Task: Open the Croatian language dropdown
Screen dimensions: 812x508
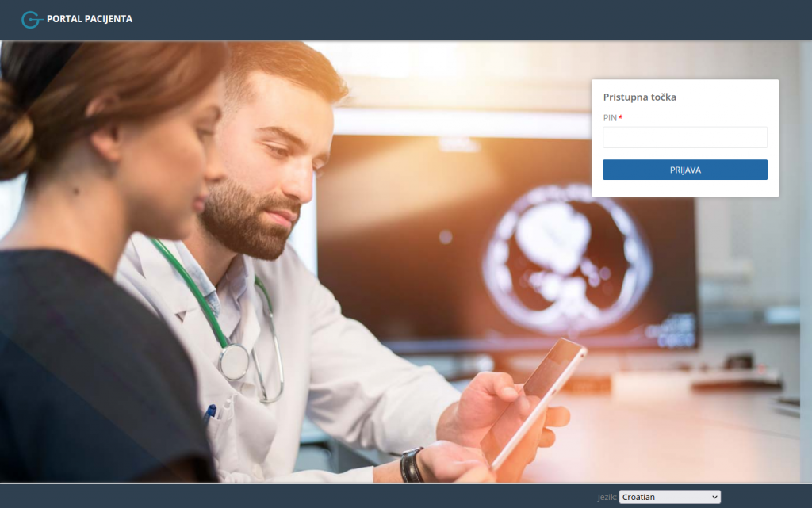Action: pyautogui.click(x=668, y=497)
